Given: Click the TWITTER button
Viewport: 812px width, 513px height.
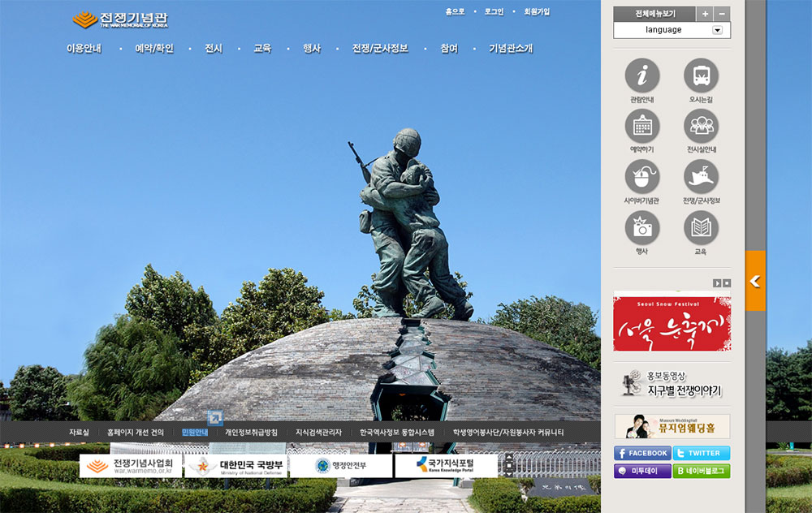Looking at the screenshot, I should [702, 453].
